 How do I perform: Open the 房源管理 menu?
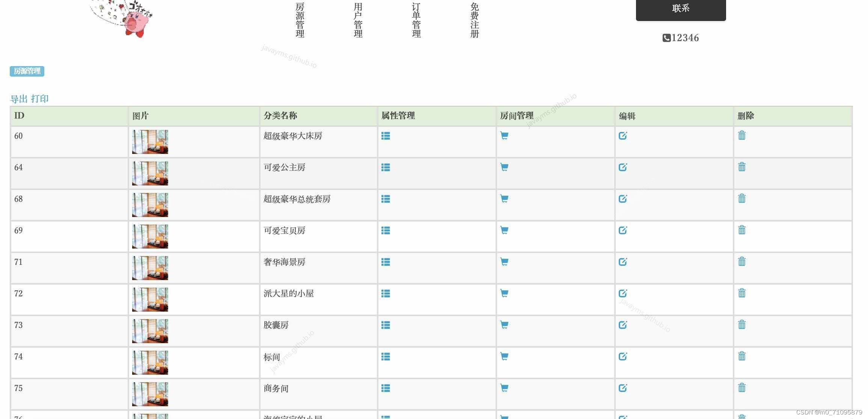coord(300,21)
